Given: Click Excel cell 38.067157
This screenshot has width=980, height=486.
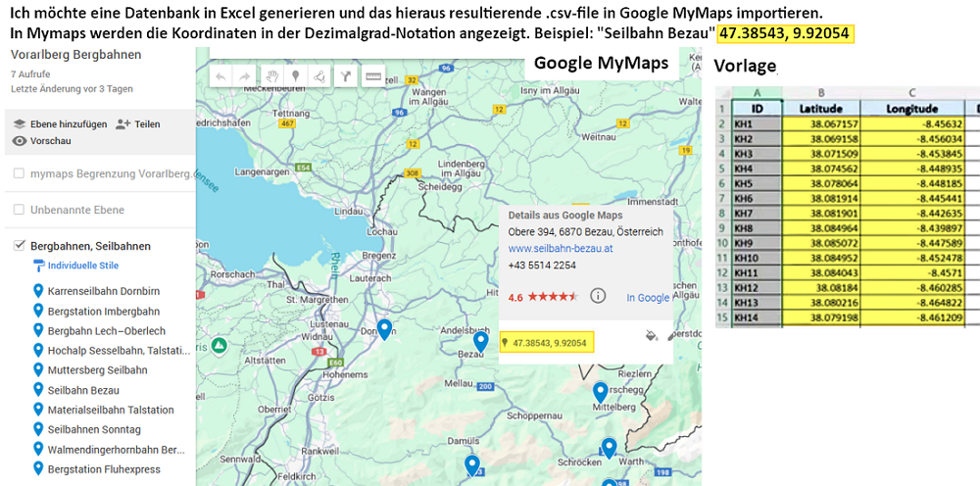Looking at the screenshot, I should click(x=820, y=123).
